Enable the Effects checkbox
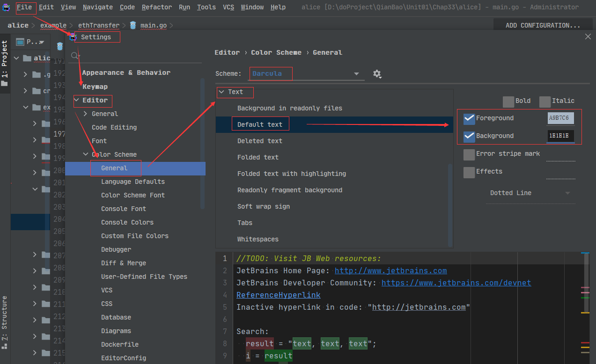The image size is (596, 364). [469, 172]
